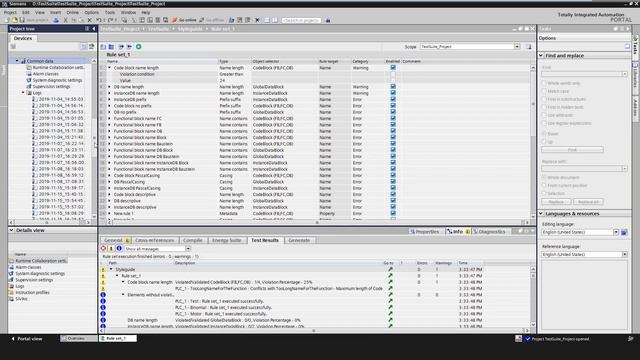The width and height of the screenshot is (640, 360).
Task: Open the Show all messages dropdown
Action: click(188, 249)
